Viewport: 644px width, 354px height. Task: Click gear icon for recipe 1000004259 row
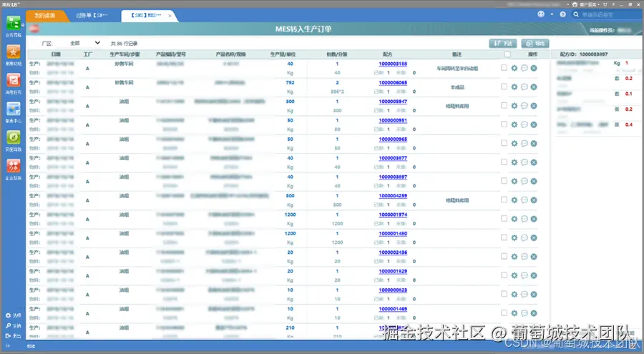pyautogui.click(x=514, y=200)
